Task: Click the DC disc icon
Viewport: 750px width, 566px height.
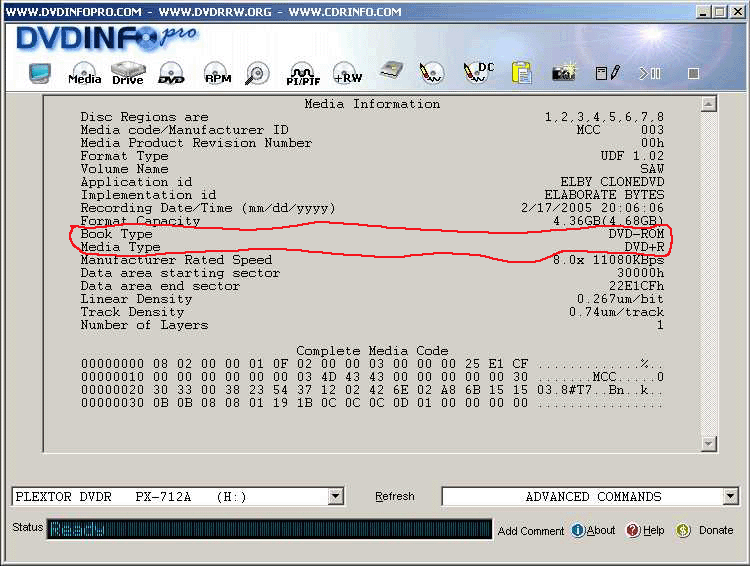Action: pyautogui.click(x=478, y=72)
